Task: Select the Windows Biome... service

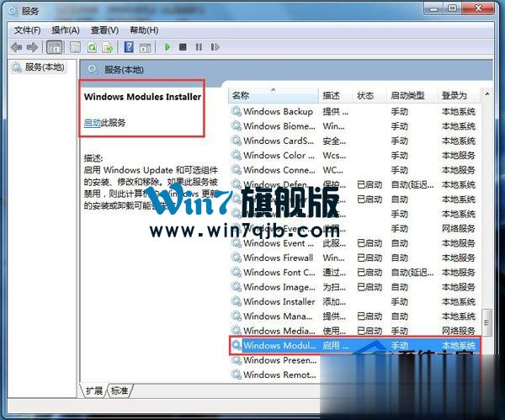Action: pos(279,126)
